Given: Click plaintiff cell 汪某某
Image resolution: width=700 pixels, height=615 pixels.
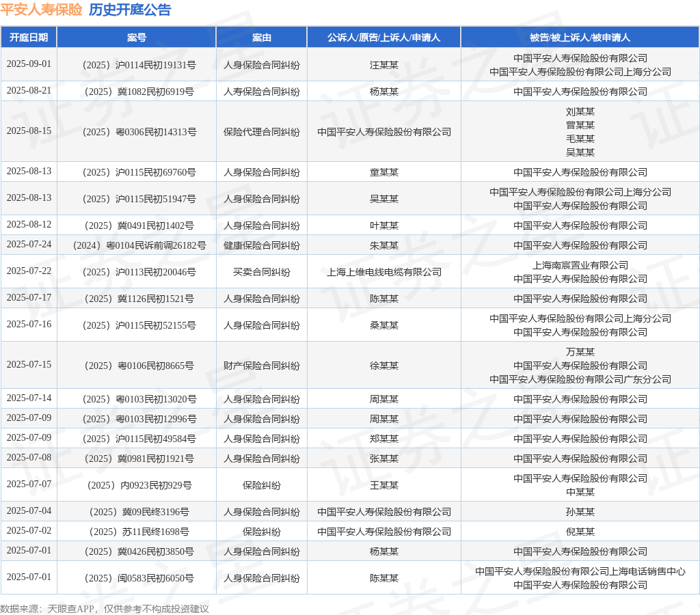Looking at the screenshot, I should [x=384, y=65].
